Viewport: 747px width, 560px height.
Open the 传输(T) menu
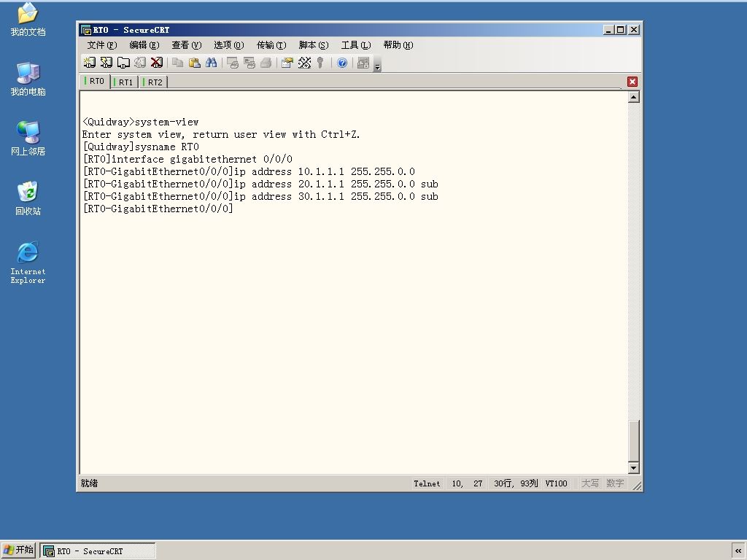[x=271, y=44]
